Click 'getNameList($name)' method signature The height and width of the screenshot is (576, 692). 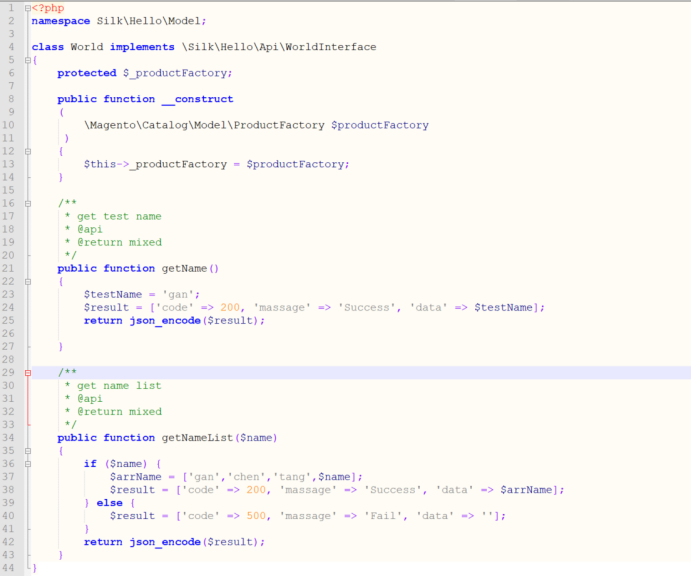[x=219, y=438]
